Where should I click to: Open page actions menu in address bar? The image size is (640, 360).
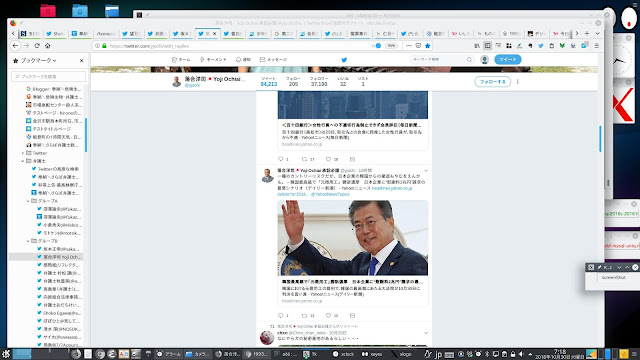(409, 46)
